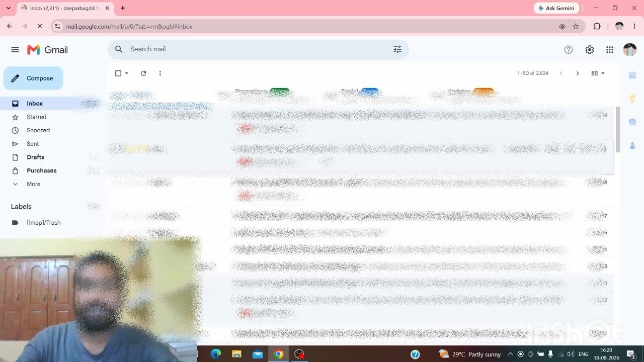Open the weather widget showing 29°C
The width and height of the screenshot is (644, 362).
470,354
